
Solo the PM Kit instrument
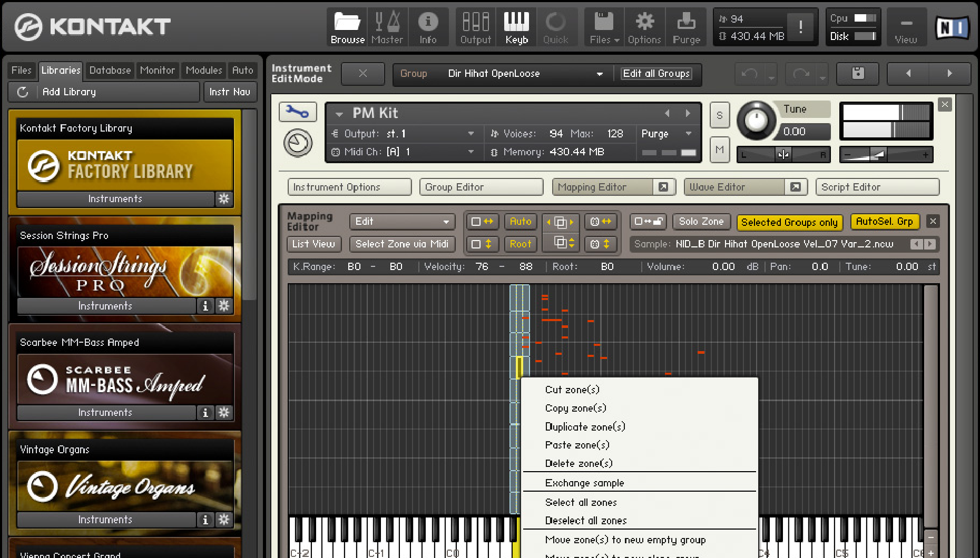pyautogui.click(x=719, y=115)
